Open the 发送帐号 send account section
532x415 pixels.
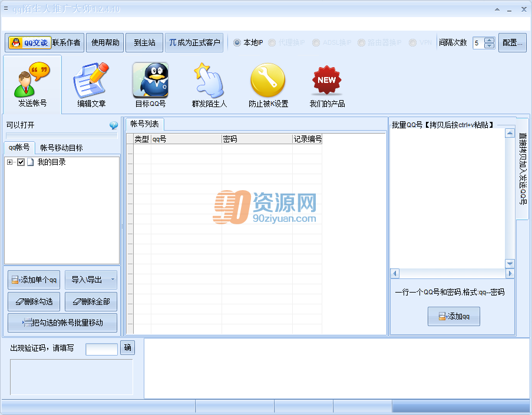coord(32,85)
